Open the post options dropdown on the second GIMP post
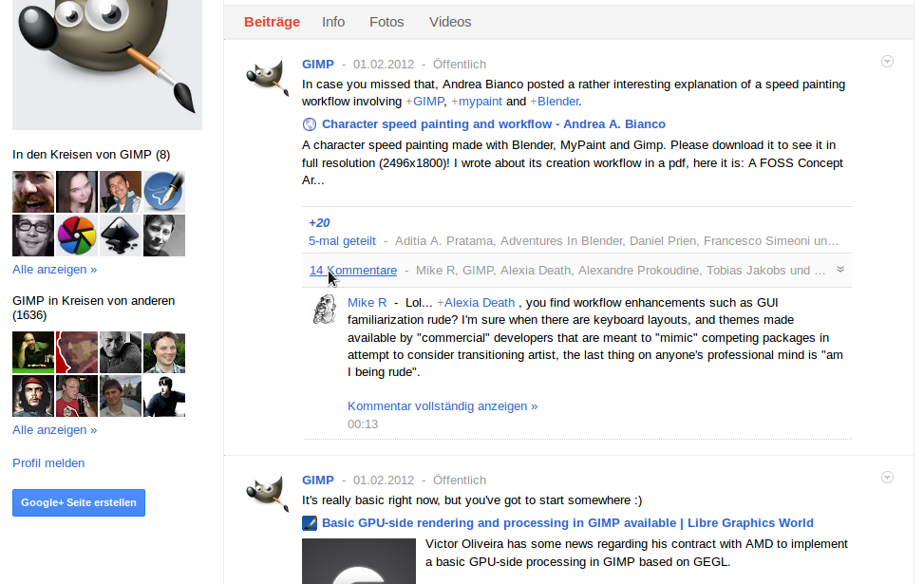 (x=887, y=478)
